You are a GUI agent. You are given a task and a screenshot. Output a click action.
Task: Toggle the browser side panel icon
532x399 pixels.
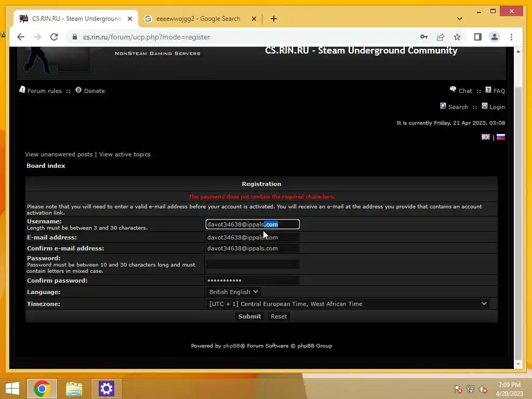click(478, 37)
